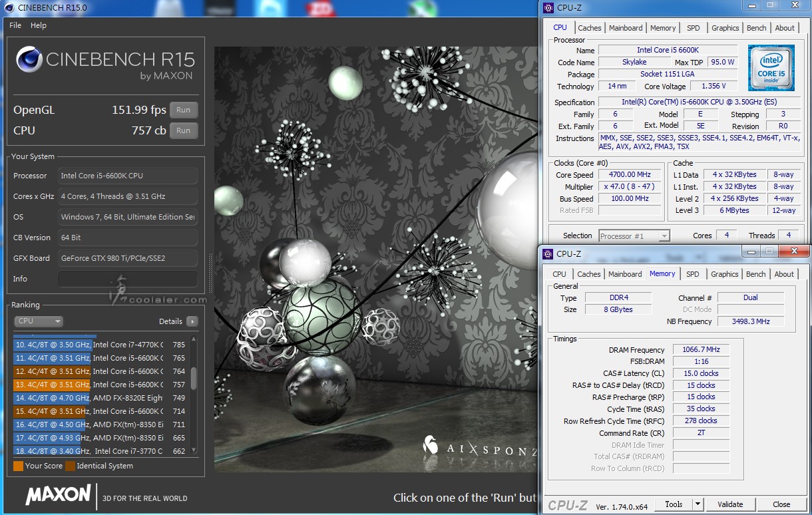Open the Caches tab in upper CPU-Z

coord(590,28)
